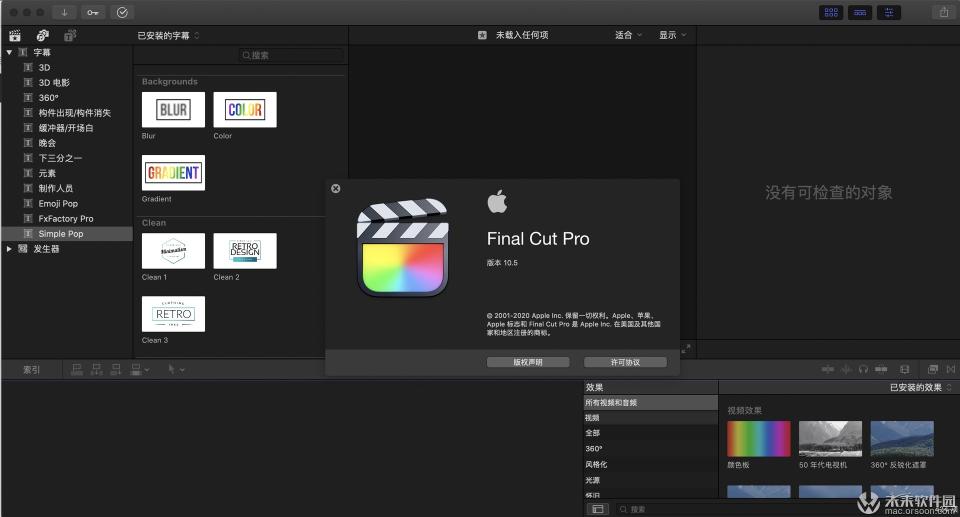Select the 风格化 stylize effects category
Viewport: 960px width, 517px height.
650,464
